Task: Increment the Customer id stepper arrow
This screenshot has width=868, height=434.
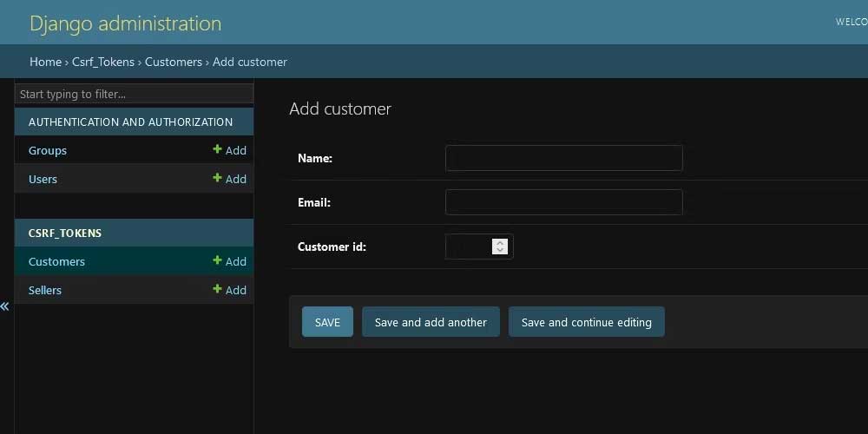Action: coord(499,242)
